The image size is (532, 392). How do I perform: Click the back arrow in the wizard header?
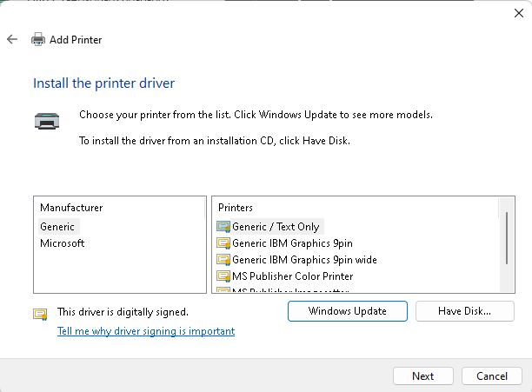coord(12,40)
